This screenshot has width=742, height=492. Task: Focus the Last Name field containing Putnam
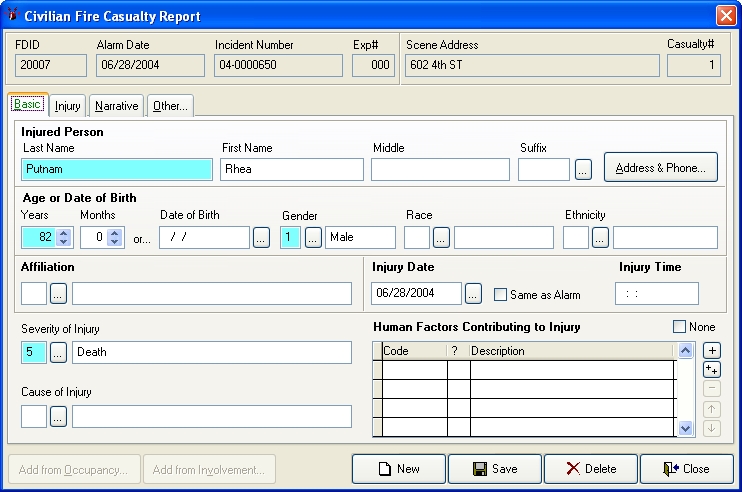point(117,169)
